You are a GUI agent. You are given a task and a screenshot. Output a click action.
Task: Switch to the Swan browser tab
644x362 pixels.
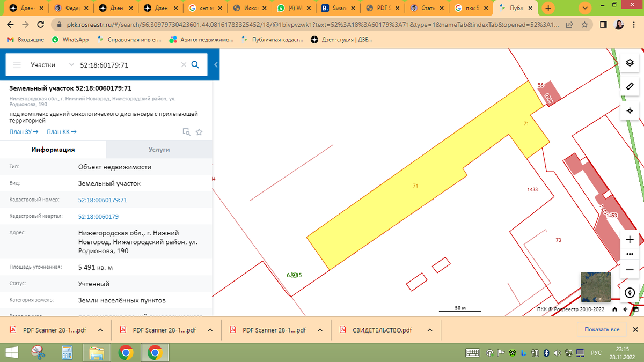pos(338,9)
